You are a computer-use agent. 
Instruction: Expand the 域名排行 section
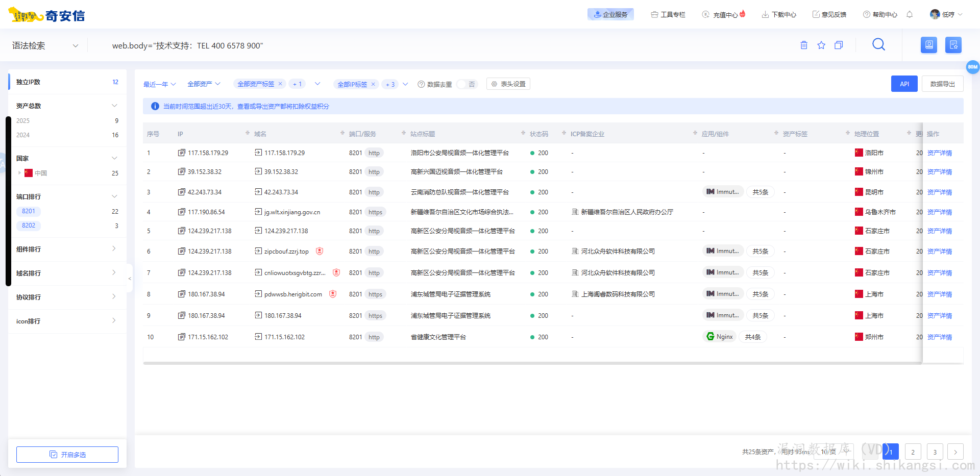click(114, 272)
